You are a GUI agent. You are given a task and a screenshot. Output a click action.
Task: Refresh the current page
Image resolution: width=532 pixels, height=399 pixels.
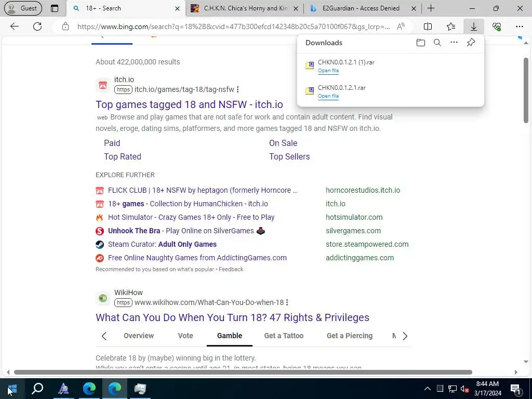(37, 26)
